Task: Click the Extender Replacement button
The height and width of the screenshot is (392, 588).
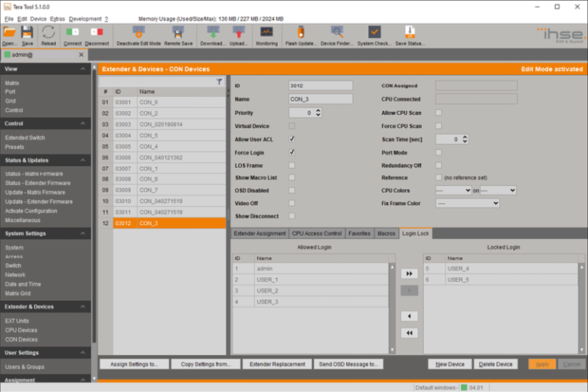Action: click(278, 364)
